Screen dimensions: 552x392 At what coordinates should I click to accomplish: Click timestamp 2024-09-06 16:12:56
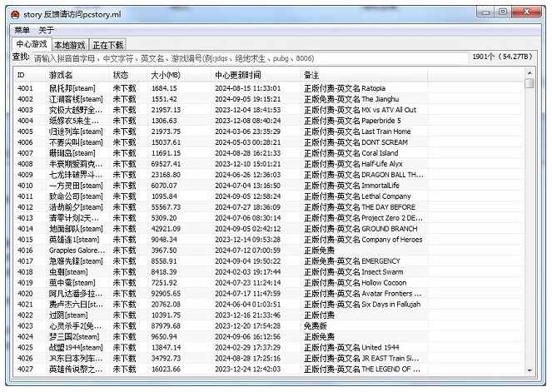coord(248,337)
